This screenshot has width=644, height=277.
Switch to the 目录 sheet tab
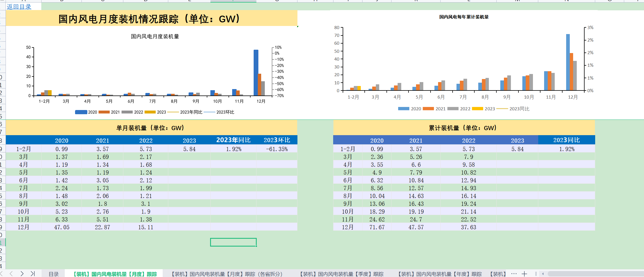(x=54, y=274)
